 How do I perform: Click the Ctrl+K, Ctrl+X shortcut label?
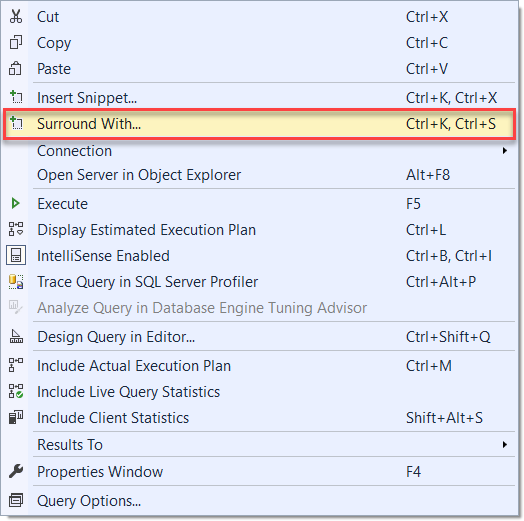coord(451,98)
